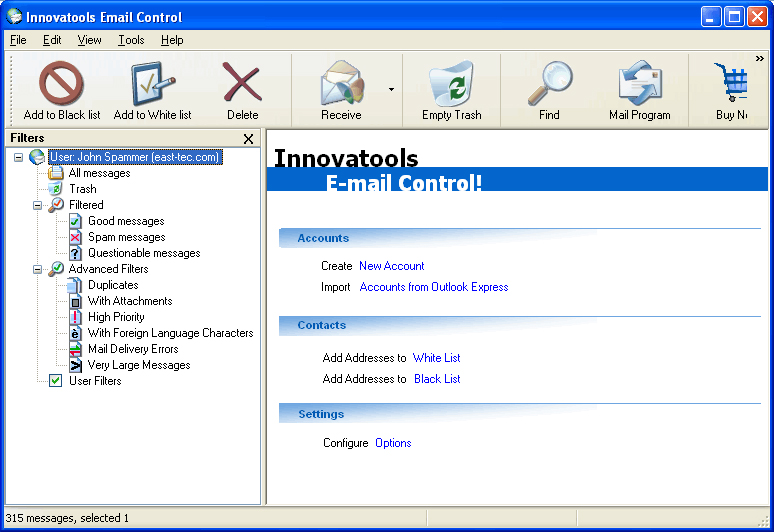Screen dimensions: 774x532
Task: Open the Receive dropdown arrow
Action: point(391,89)
